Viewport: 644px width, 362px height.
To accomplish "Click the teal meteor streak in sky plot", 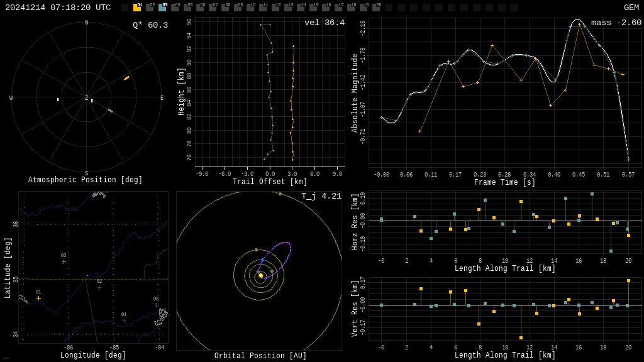I will [110, 111].
